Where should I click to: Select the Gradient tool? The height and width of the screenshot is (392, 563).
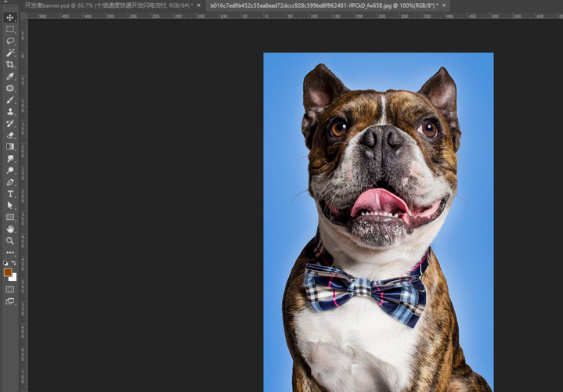pos(10,146)
